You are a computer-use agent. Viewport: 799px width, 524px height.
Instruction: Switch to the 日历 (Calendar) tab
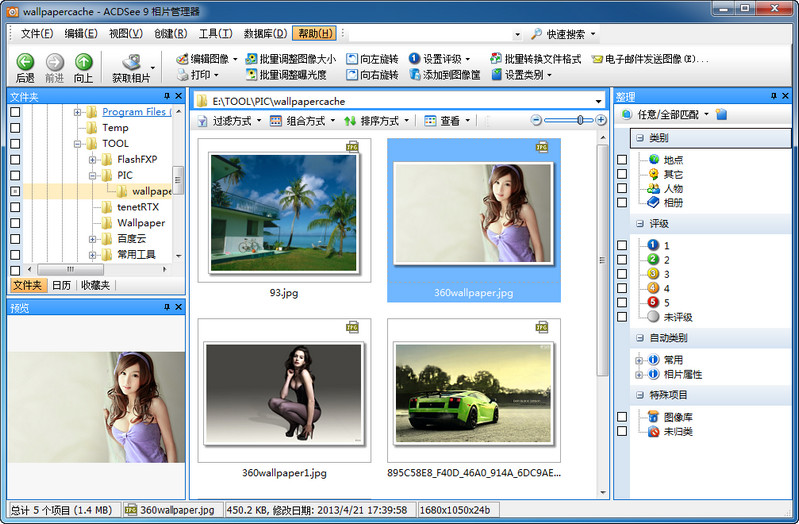62,285
